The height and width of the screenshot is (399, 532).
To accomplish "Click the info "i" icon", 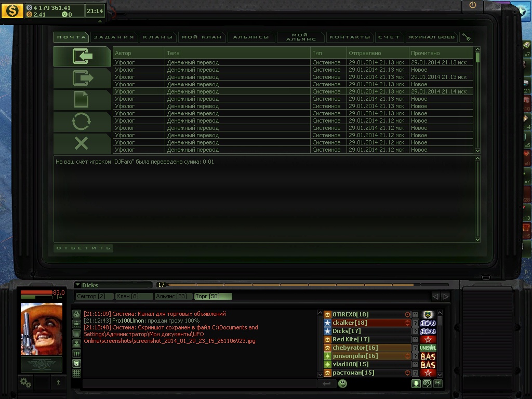I will 58,382.
